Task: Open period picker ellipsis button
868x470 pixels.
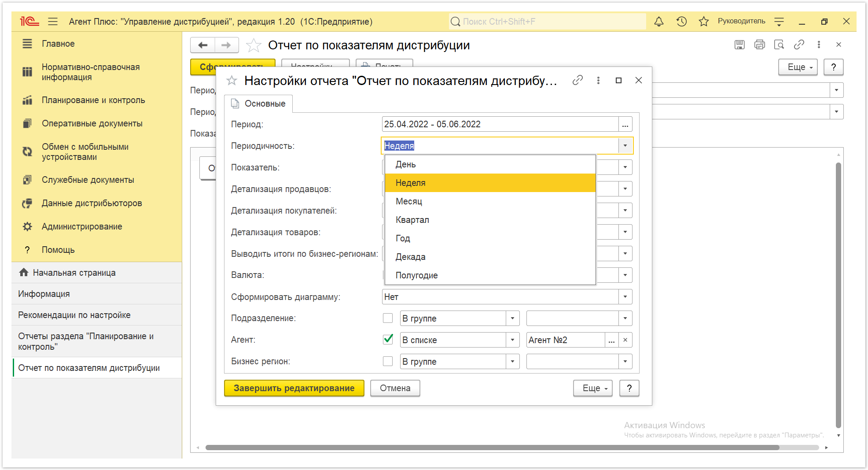Action: tap(625, 124)
